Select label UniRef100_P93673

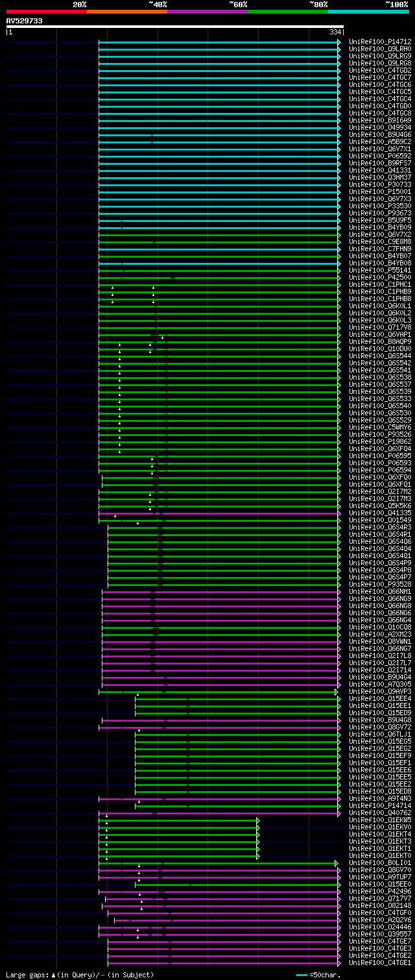point(380,213)
